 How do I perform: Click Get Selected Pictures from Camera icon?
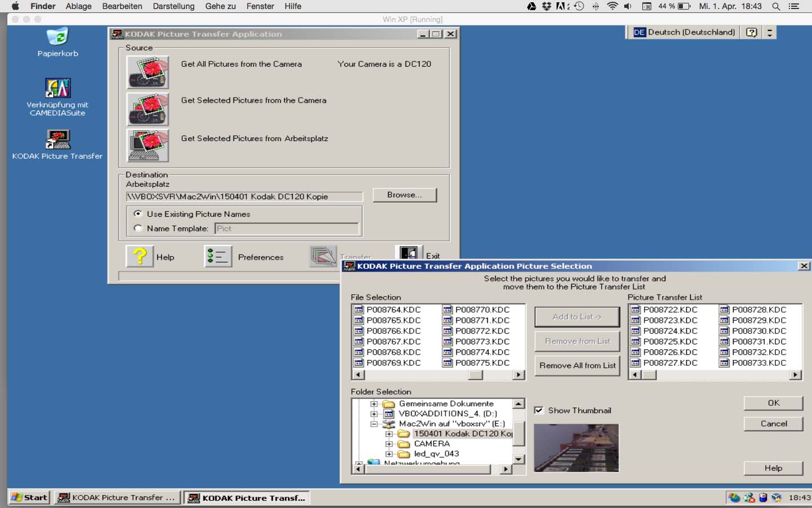148,109
